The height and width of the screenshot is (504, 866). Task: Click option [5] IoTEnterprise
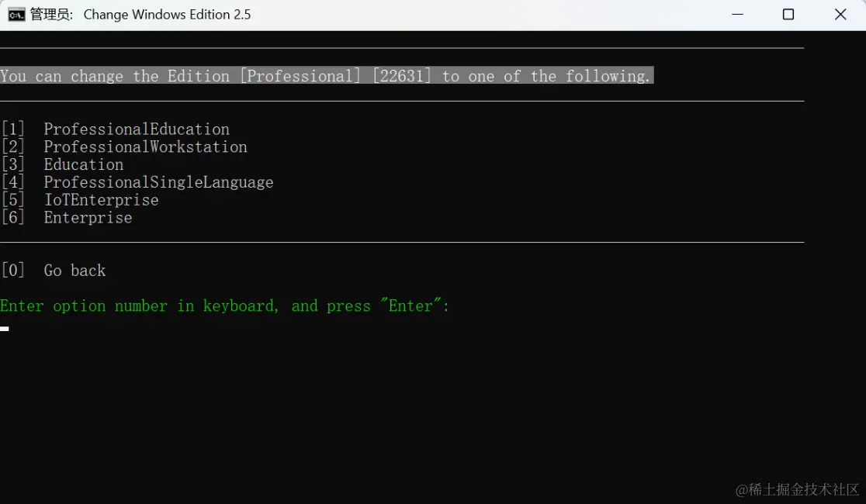pos(80,200)
